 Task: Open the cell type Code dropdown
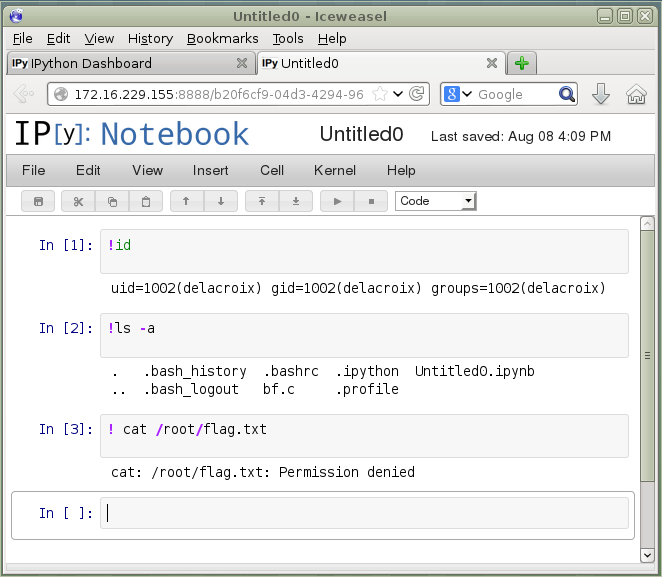click(436, 201)
